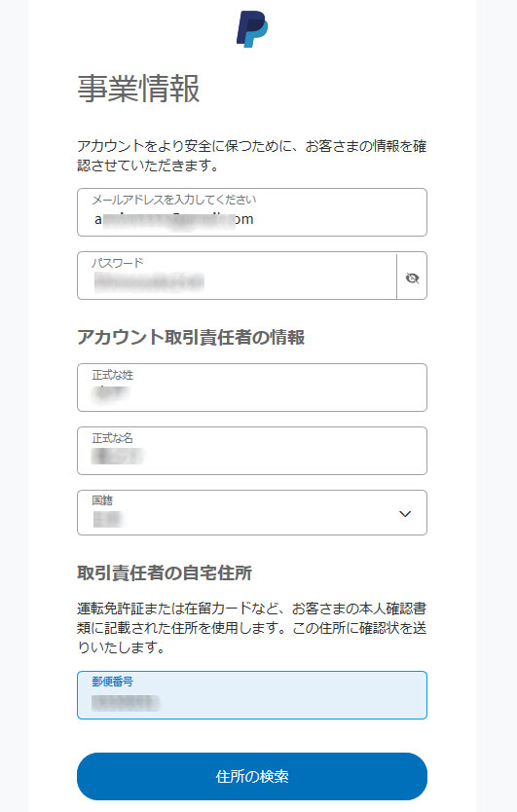
Task: Open the 国籍 dropdown menu
Action: pyautogui.click(x=252, y=513)
